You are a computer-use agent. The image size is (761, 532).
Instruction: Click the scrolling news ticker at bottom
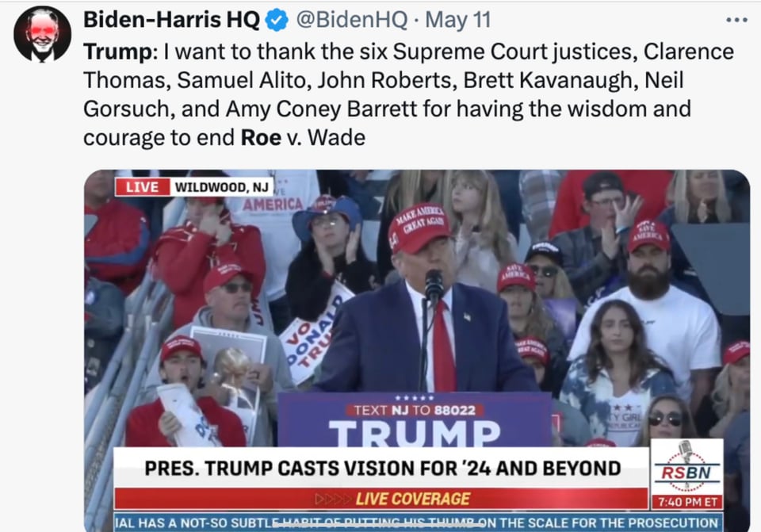point(418,522)
